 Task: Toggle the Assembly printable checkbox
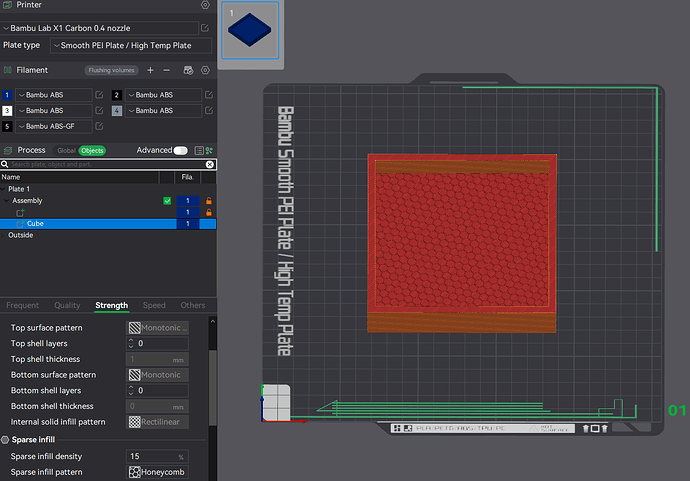tap(167, 201)
